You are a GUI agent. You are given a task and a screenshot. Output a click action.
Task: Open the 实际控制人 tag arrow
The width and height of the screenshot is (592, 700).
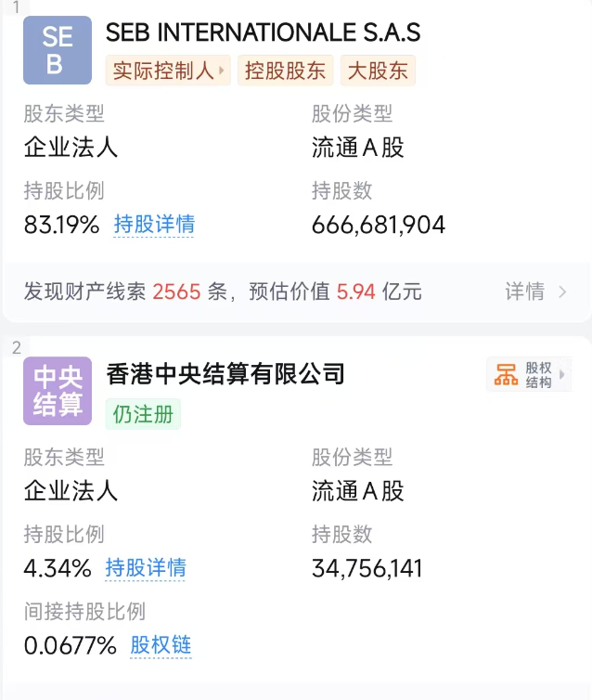pos(223,70)
